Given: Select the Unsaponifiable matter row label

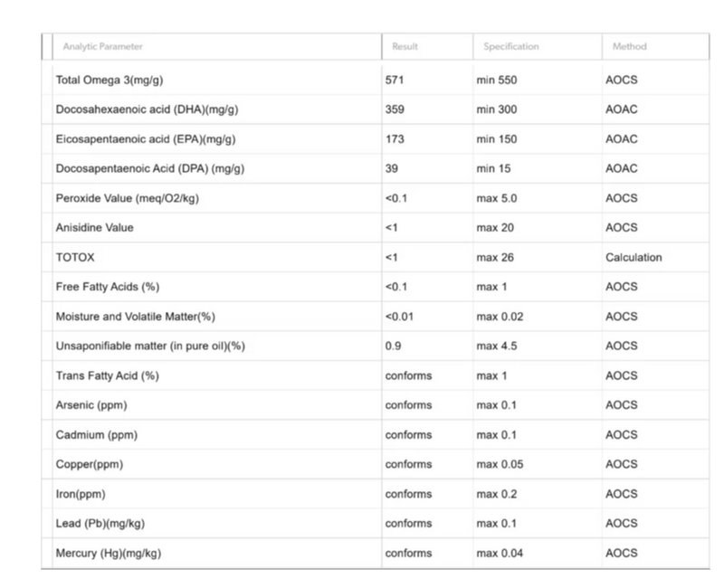Looking at the screenshot, I should [150, 346].
